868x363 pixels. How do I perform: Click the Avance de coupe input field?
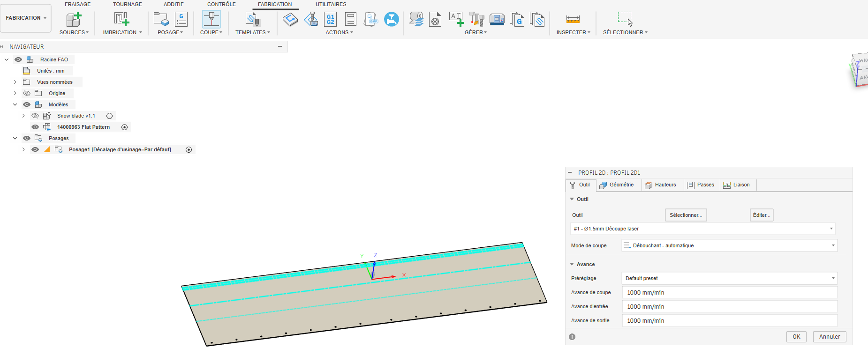pos(729,292)
